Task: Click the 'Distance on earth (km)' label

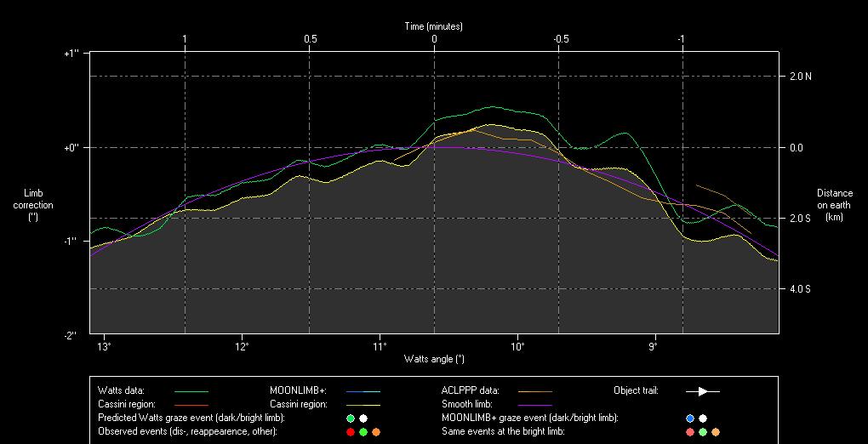Action: (834, 205)
